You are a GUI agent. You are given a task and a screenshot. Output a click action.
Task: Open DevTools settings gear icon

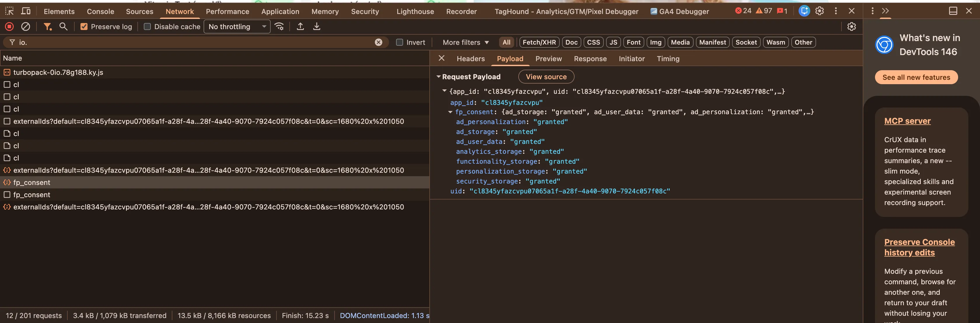(x=820, y=11)
